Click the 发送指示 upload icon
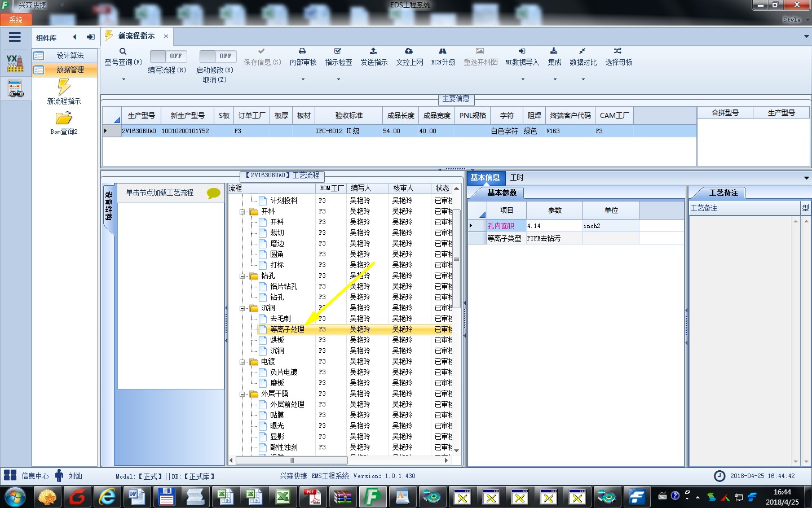Screen dimensions: 812x508 373,51
